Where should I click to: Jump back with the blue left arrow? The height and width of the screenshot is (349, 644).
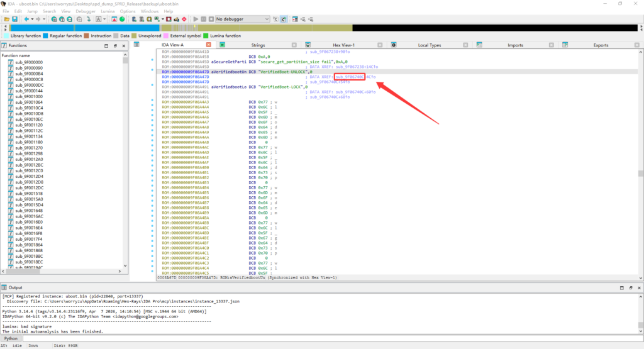[26, 19]
